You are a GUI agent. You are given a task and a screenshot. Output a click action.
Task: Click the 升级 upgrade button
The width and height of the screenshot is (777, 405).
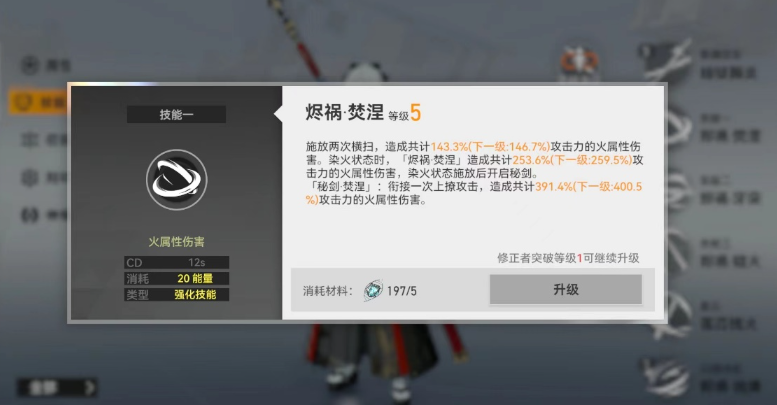tap(565, 289)
